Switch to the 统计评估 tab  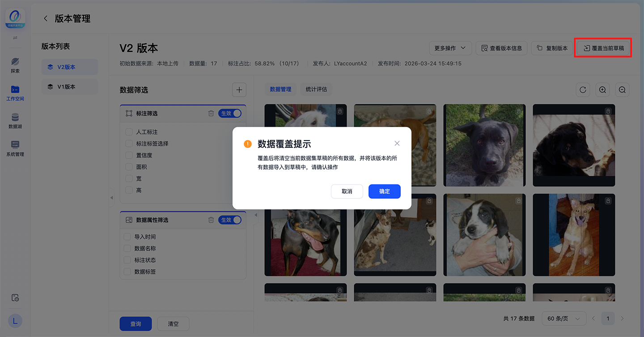[316, 90]
